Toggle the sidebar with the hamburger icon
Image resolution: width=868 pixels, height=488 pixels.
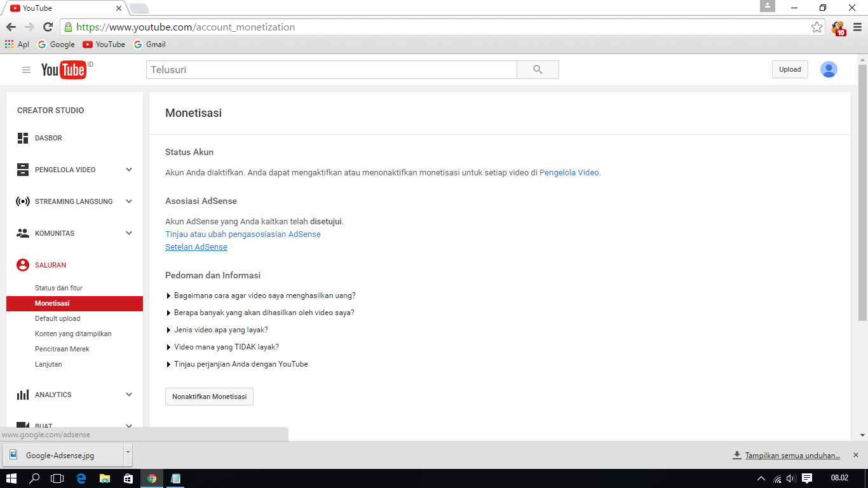pyautogui.click(x=26, y=70)
